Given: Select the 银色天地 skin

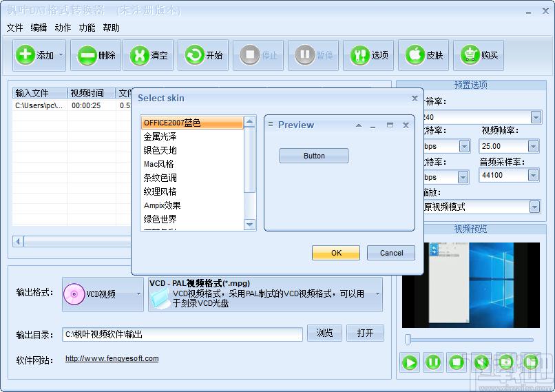Looking at the screenshot, I should (x=192, y=150).
